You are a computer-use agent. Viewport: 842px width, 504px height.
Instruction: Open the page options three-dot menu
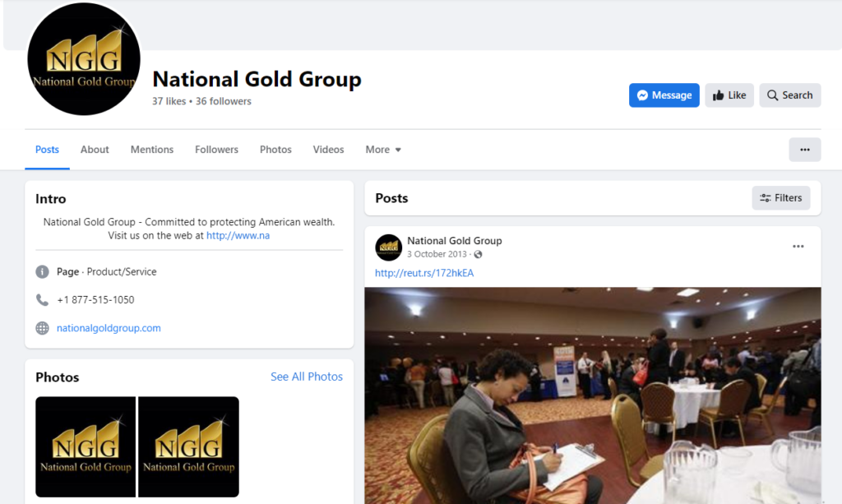(x=804, y=150)
